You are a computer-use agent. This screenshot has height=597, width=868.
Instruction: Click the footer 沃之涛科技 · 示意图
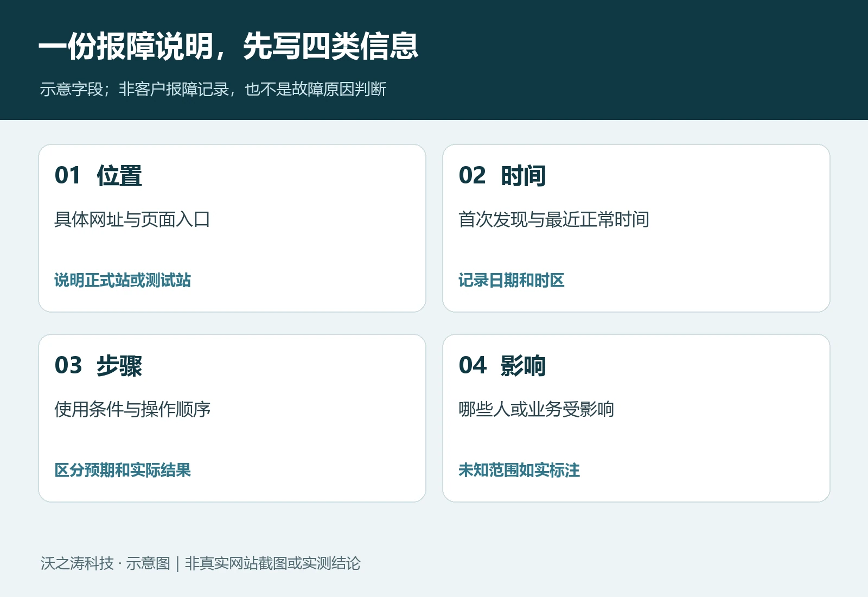coord(105,563)
